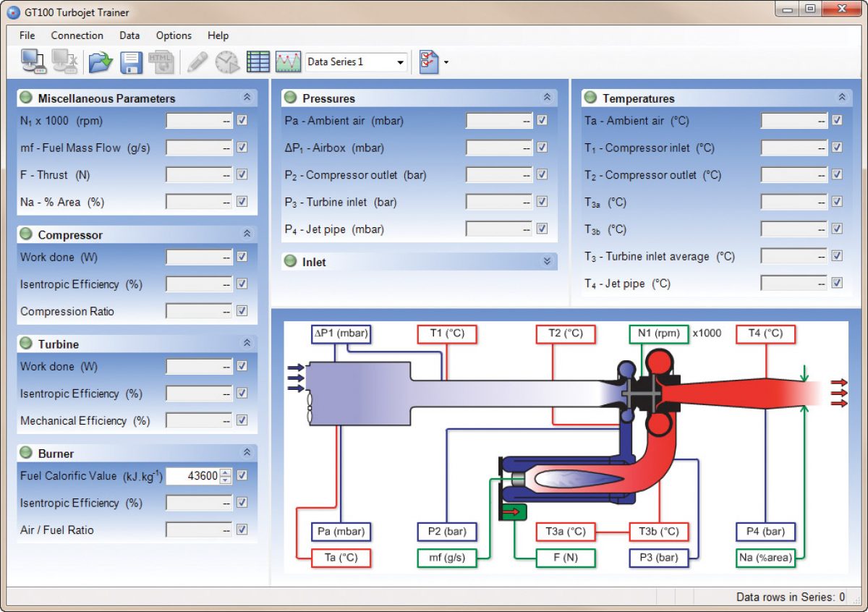Viewport: 868px width, 612px height.
Task: Open a file with the folder icon
Action: (101, 62)
